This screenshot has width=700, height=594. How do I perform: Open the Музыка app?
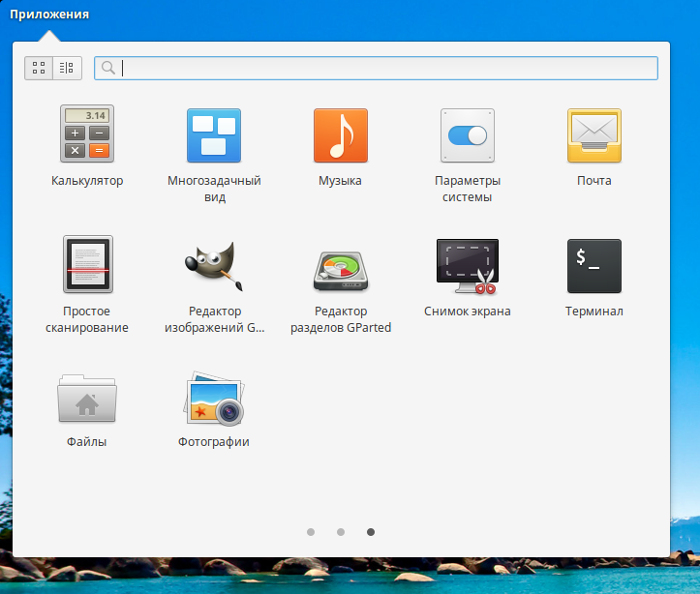[340, 134]
